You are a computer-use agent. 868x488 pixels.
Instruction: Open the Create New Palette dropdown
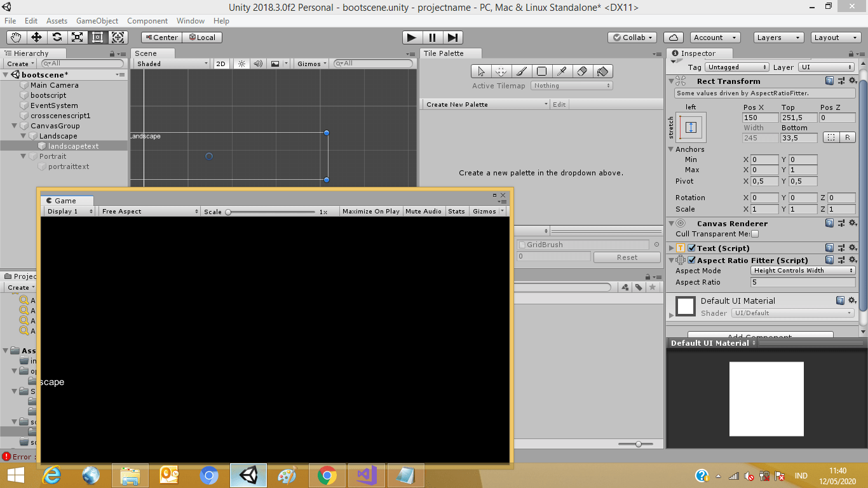coord(487,104)
